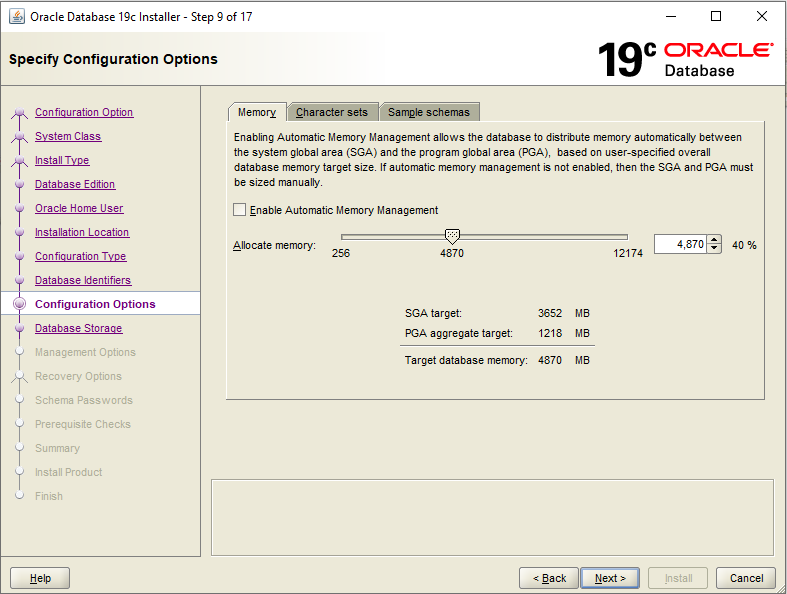Click the Database Storage step bullet icon

coord(20,328)
